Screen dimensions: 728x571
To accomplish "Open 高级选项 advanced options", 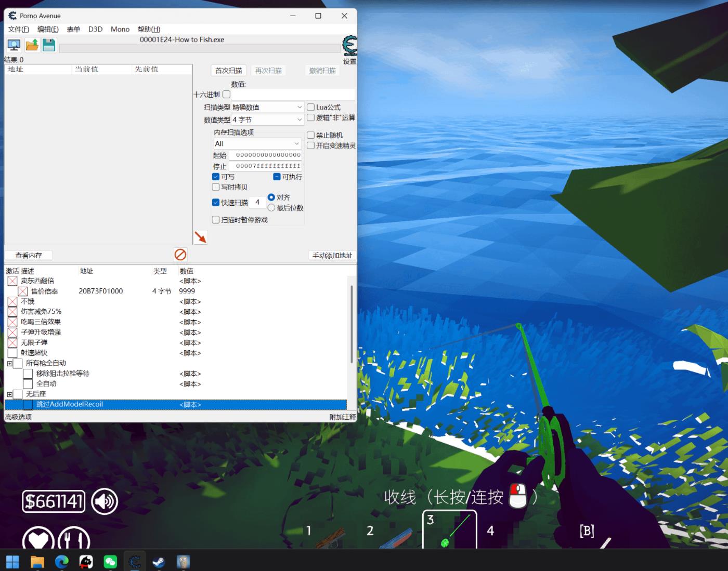I will click(x=18, y=417).
